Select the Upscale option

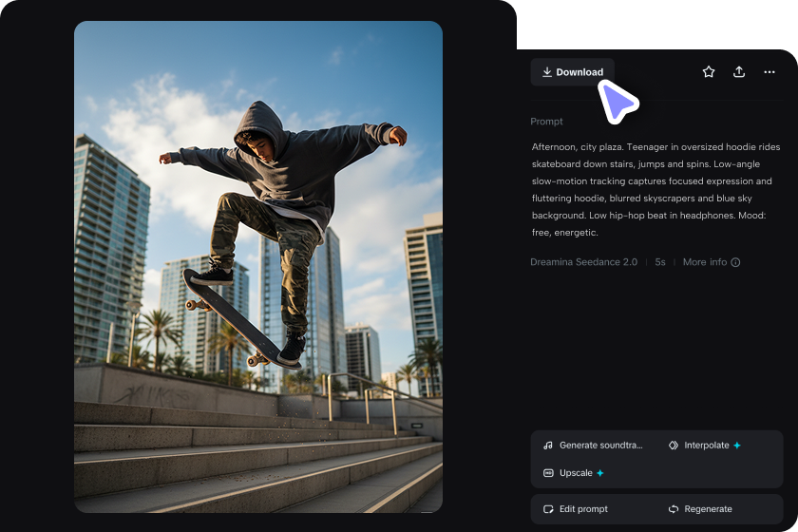(x=574, y=473)
